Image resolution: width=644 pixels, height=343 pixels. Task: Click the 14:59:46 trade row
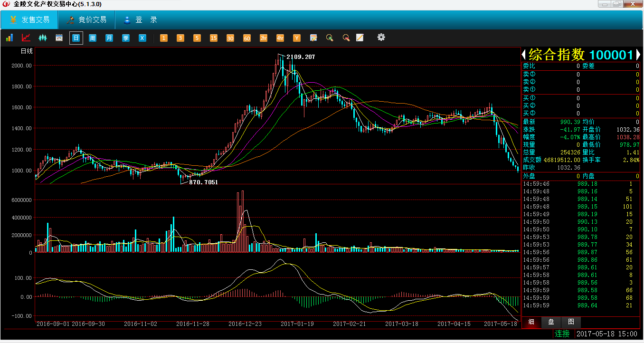(x=581, y=184)
